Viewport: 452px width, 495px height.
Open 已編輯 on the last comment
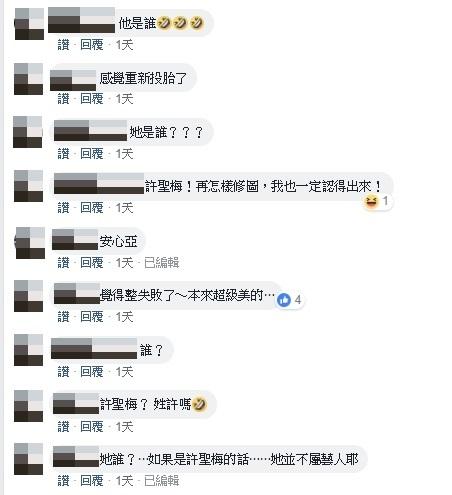click(x=161, y=481)
